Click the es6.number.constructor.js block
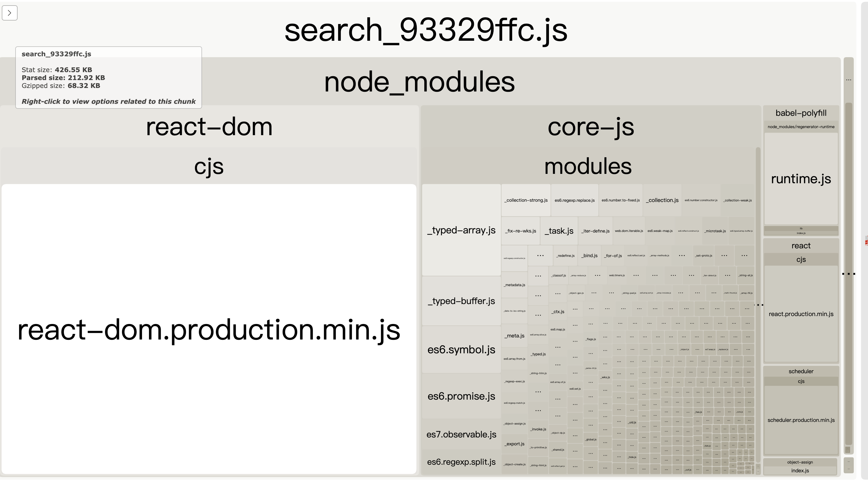Image resolution: width=868 pixels, height=482 pixels. point(701,200)
